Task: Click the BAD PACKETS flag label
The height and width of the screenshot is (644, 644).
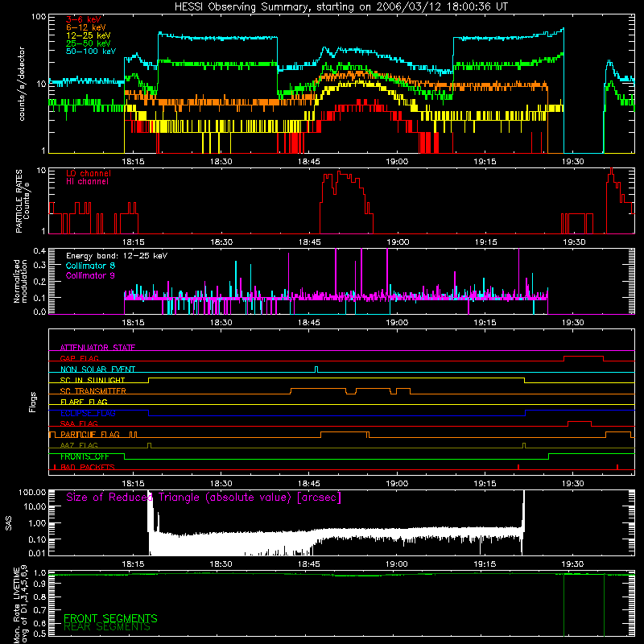Action: [x=88, y=467]
